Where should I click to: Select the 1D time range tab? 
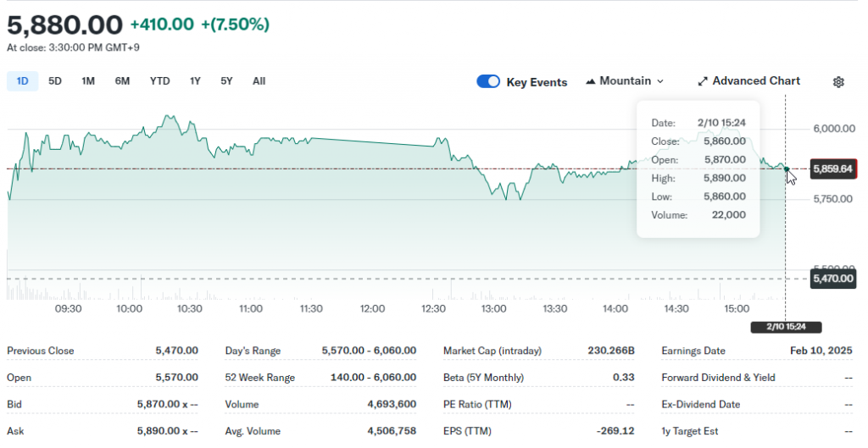pyautogui.click(x=23, y=81)
